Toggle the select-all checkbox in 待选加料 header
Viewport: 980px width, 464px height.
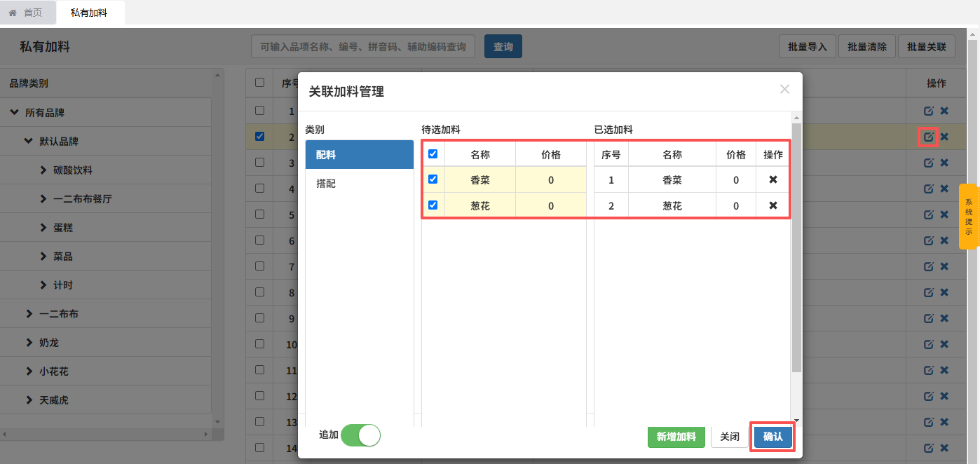[433, 153]
